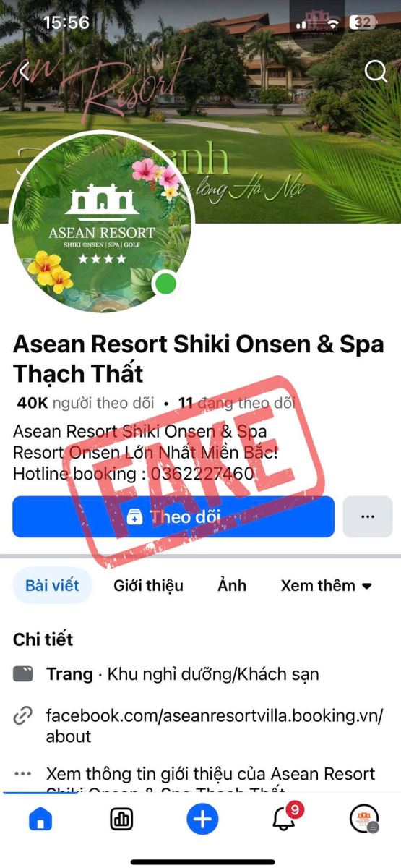This screenshot has width=401, height=868.
Task: Open the three-dots more options button
Action: (368, 516)
